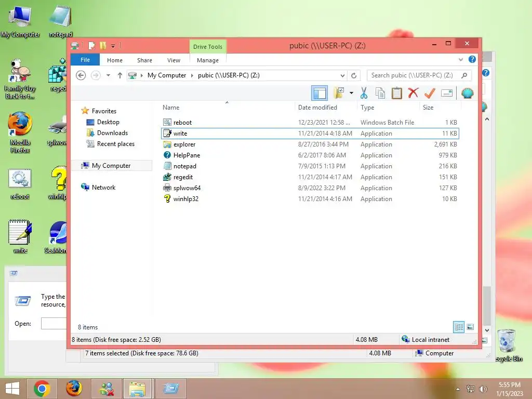Click the New folder quick access icon
The height and width of the screenshot is (399, 532).
(103, 46)
